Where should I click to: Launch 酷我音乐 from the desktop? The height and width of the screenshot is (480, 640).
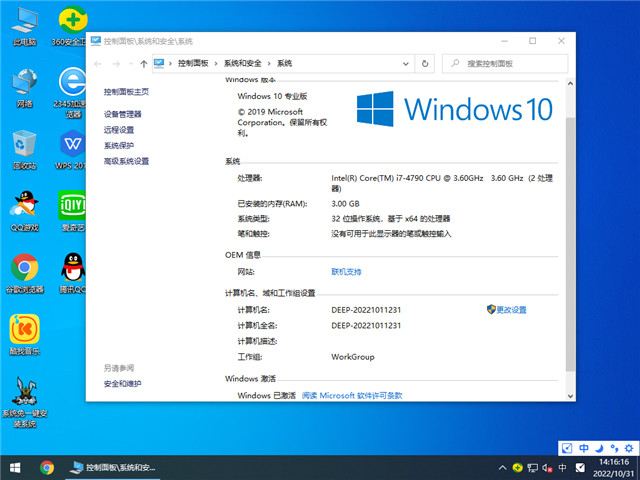(x=25, y=330)
